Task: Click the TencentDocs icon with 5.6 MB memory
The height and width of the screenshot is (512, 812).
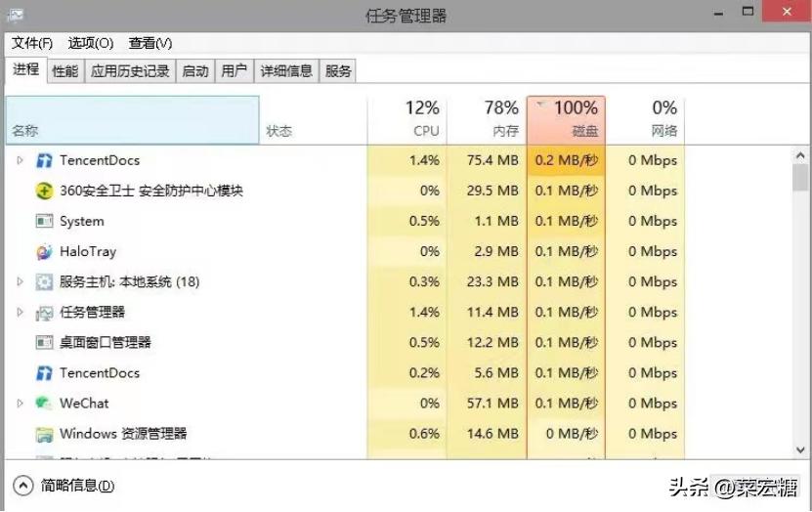Action: (44, 373)
